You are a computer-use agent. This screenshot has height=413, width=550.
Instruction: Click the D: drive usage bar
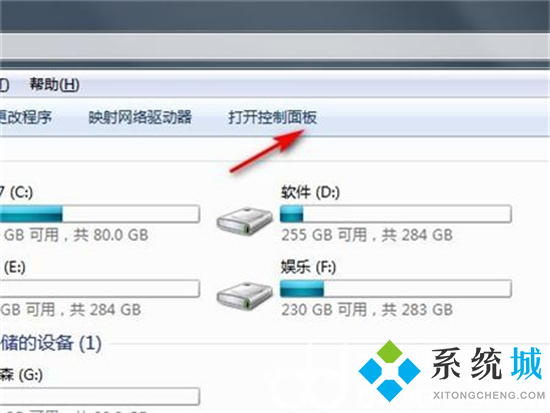click(x=396, y=214)
